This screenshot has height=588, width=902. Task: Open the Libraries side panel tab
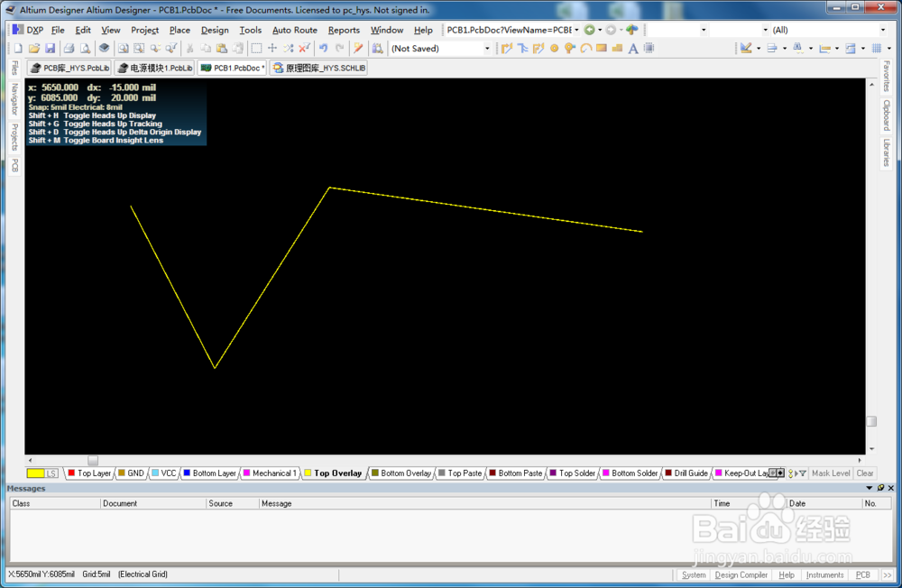(x=886, y=153)
